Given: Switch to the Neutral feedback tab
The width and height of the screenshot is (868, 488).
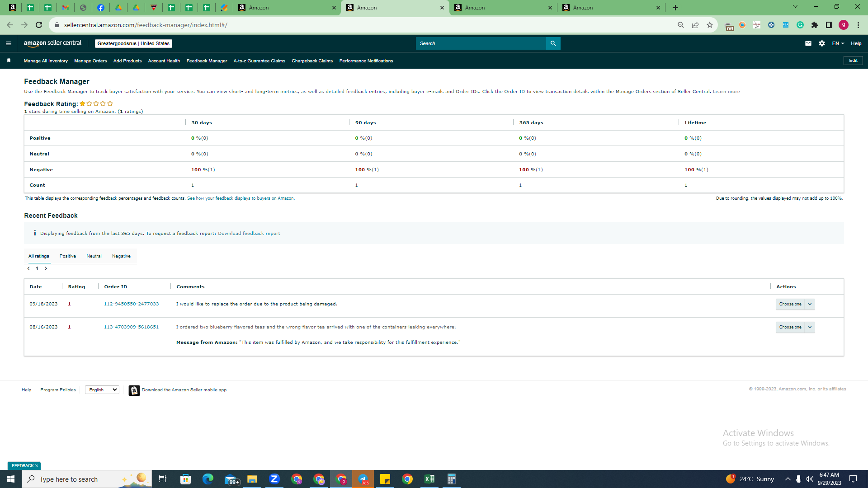Looking at the screenshot, I should [94, 256].
